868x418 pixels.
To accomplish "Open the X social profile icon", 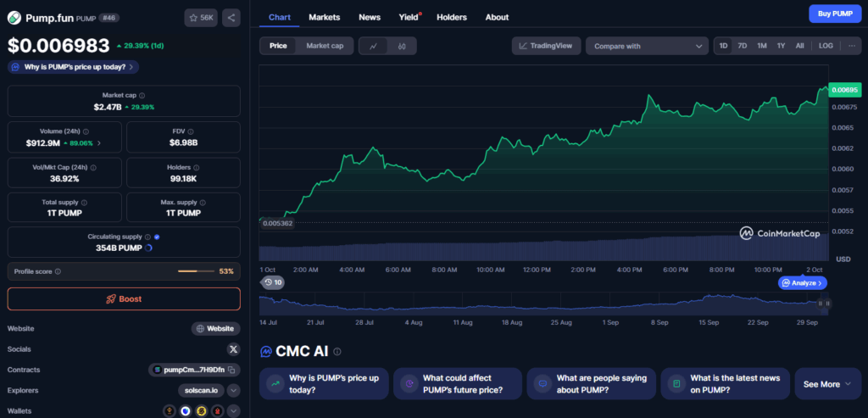I will [x=233, y=348].
